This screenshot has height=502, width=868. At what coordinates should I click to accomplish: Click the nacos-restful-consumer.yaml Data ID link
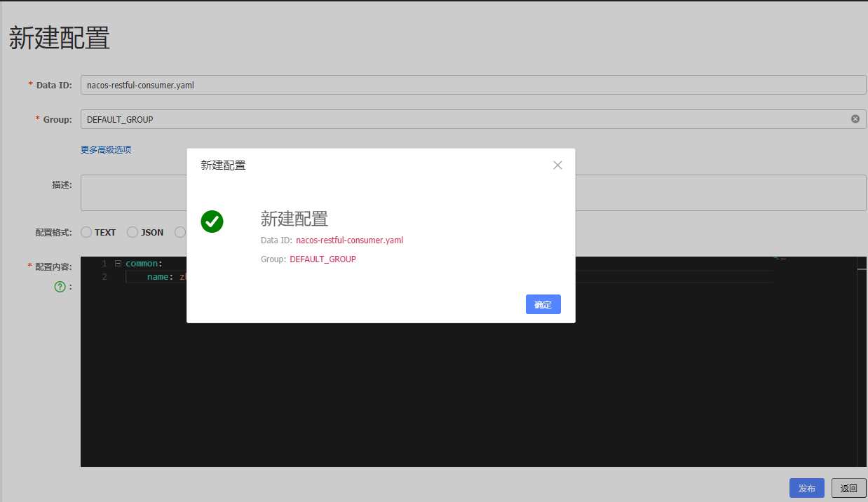tap(349, 240)
